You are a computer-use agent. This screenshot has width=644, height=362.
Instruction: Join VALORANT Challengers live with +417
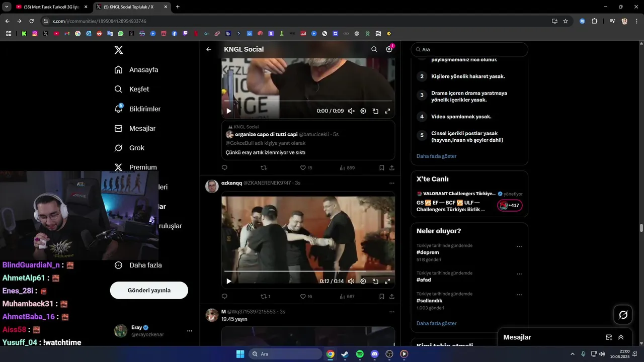(x=510, y=205)
